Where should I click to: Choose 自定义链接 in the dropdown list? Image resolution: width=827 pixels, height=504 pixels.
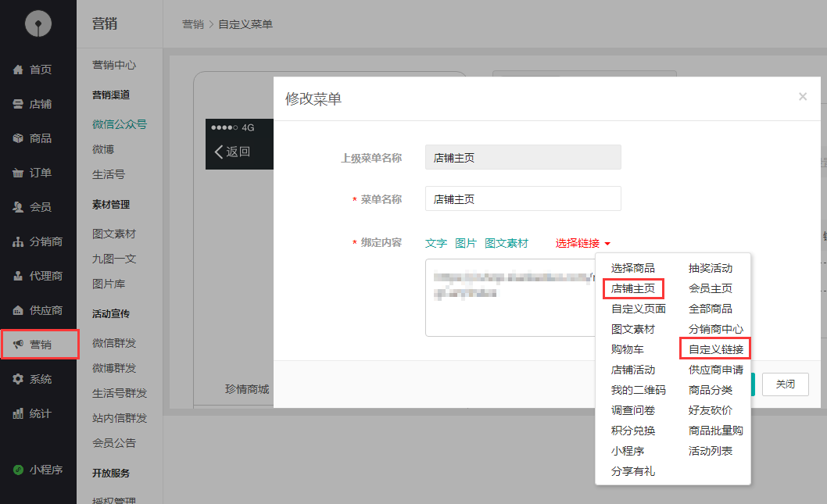(x=715, y=349)
